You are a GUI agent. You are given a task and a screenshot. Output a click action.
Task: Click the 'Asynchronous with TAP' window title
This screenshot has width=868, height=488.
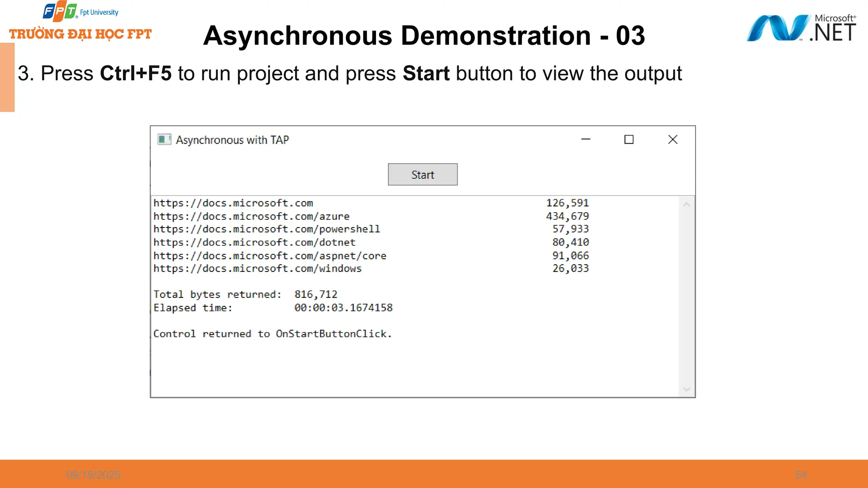coord(232,140)
